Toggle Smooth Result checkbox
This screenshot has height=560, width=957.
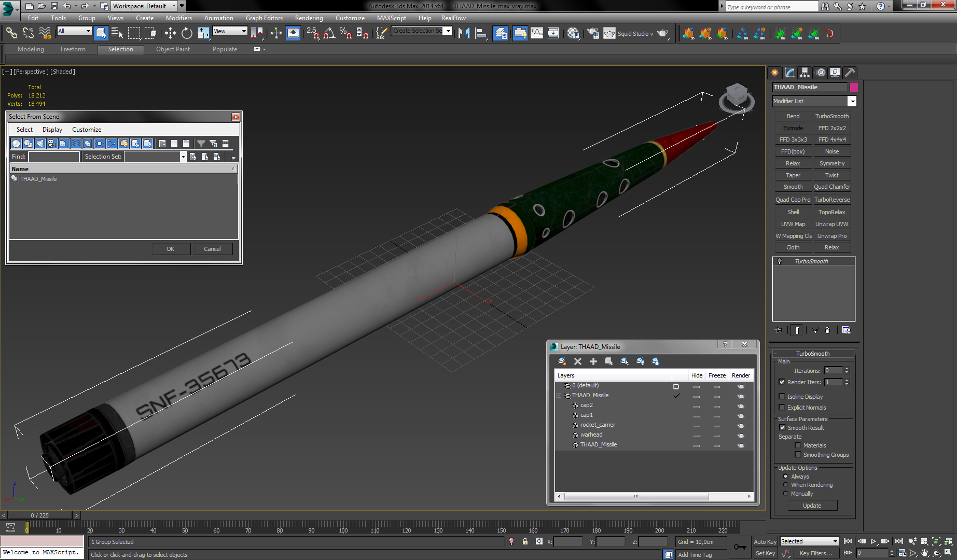[782, 428]
